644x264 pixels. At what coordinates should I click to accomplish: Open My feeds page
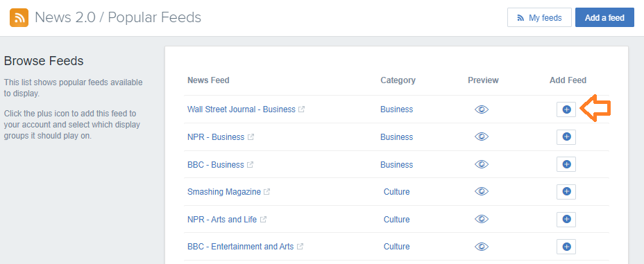click(x=539, y=17)
